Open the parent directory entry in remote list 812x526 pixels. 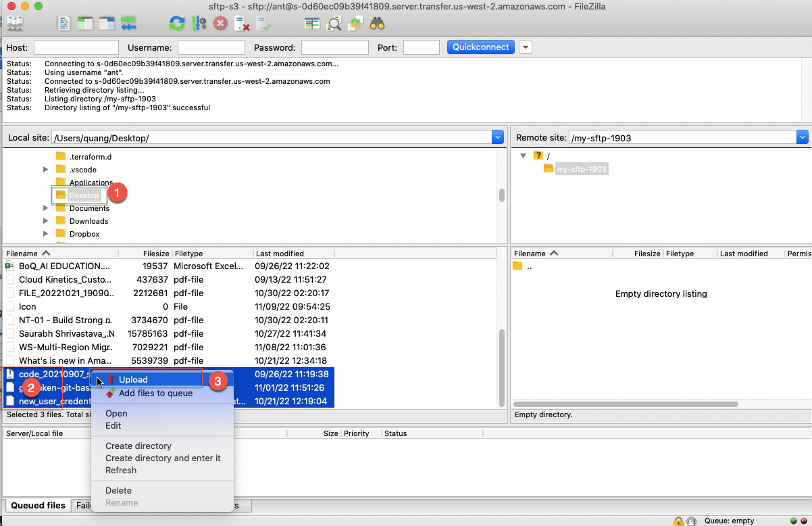point(522,266)
